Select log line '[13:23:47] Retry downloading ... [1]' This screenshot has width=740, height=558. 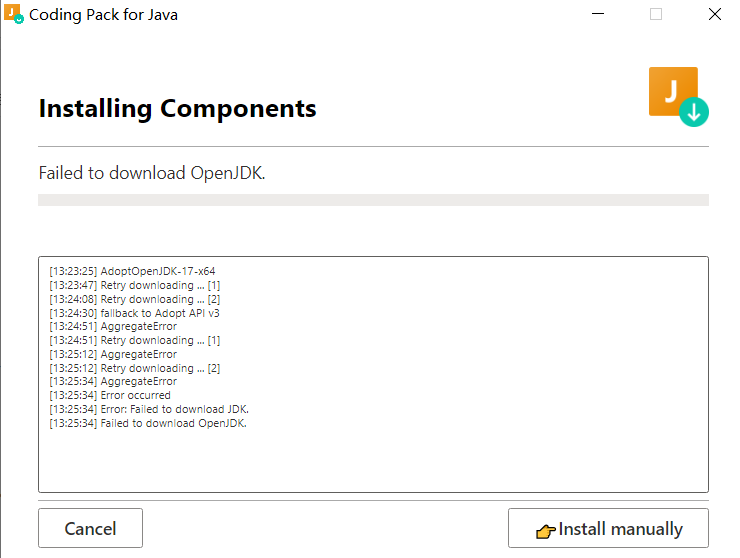135,285
